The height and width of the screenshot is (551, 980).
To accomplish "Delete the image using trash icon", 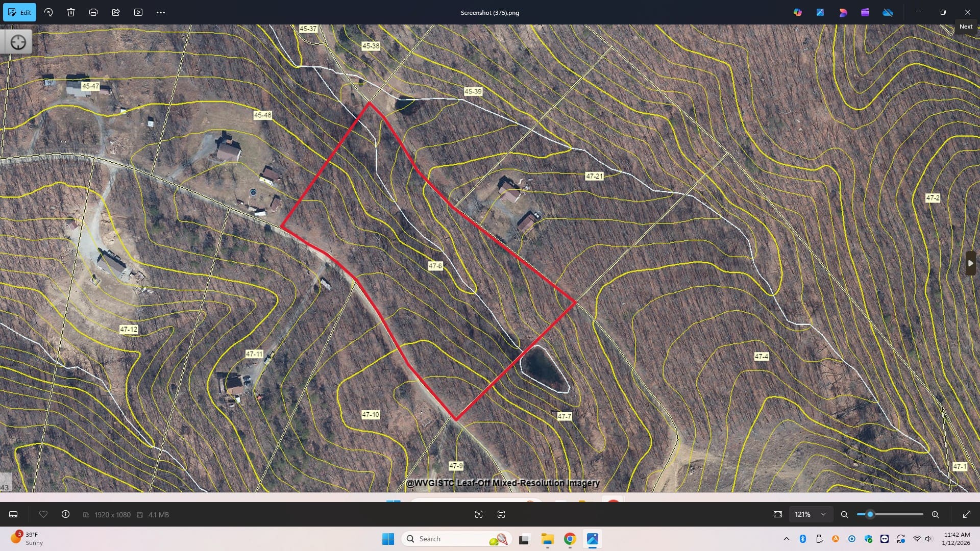I will (x=71, y=12).
